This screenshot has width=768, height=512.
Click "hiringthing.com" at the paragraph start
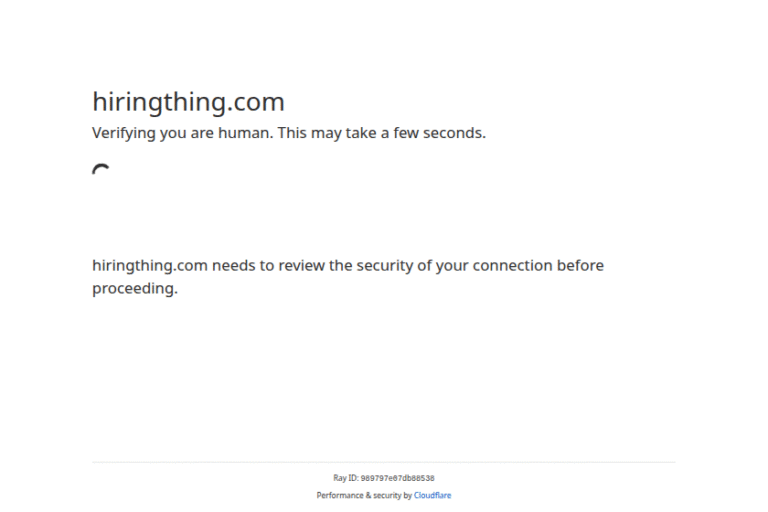(150, 266)
